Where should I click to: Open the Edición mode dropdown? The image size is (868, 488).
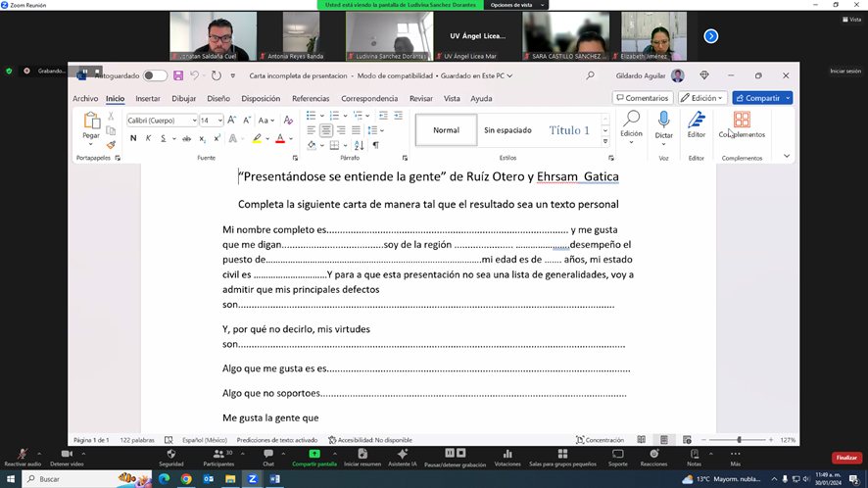point(703,98)
